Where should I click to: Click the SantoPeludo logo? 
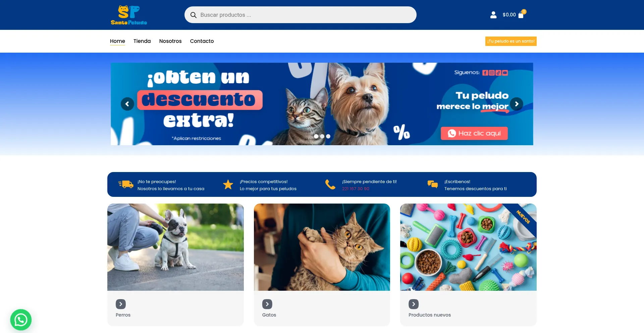pyautogui.click(x=129, y=15)
